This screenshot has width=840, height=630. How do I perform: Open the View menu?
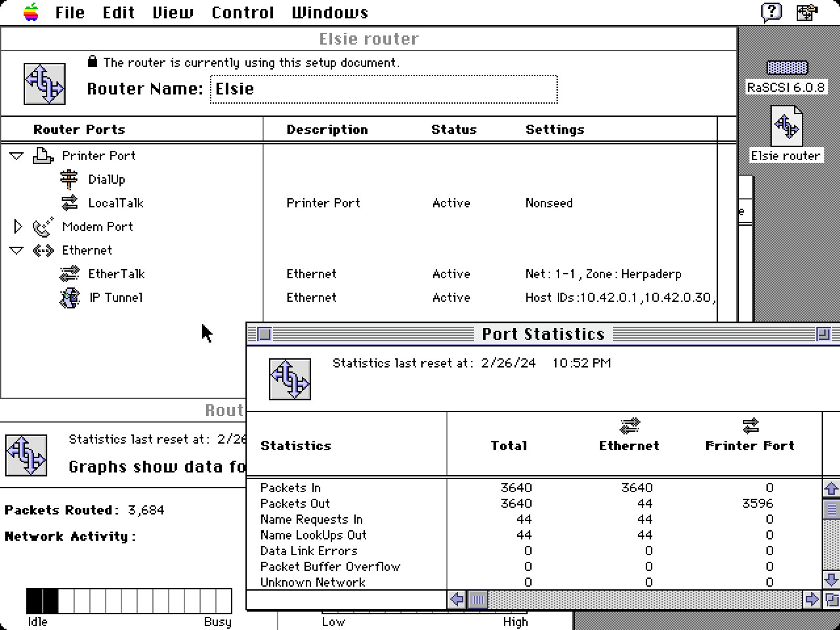(173, 12)
